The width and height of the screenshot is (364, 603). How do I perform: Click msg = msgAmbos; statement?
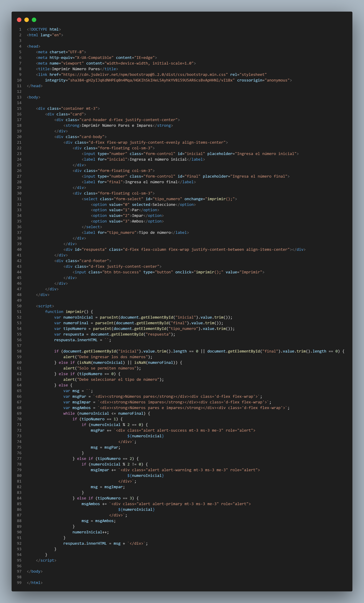[99, 521]
